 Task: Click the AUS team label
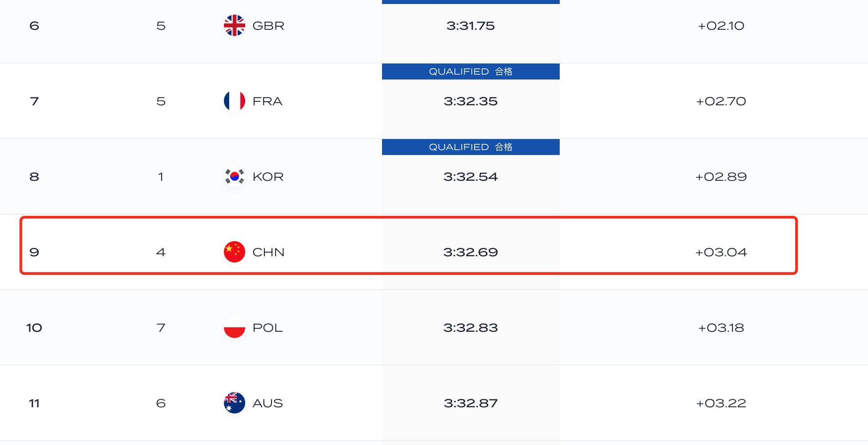click(x=267, y=403)
